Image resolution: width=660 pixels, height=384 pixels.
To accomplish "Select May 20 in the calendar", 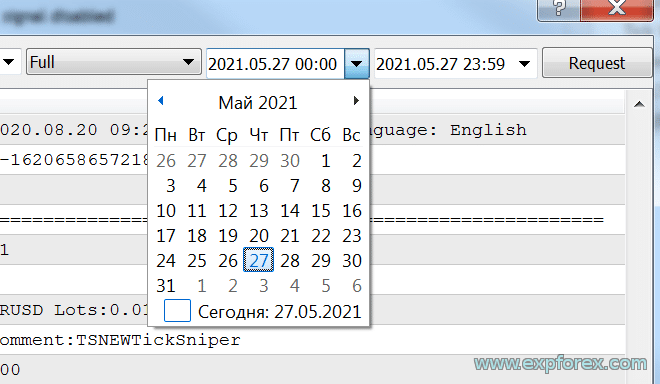I will click(x=259, y=236).
